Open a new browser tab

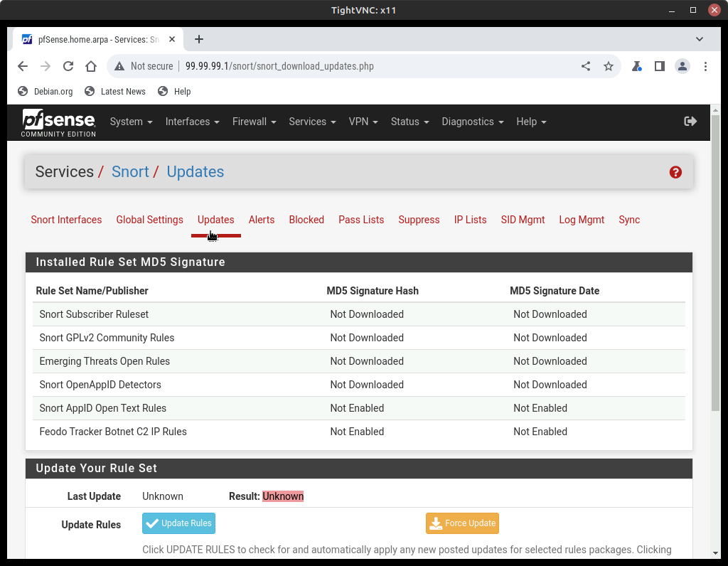click(199, 40)
